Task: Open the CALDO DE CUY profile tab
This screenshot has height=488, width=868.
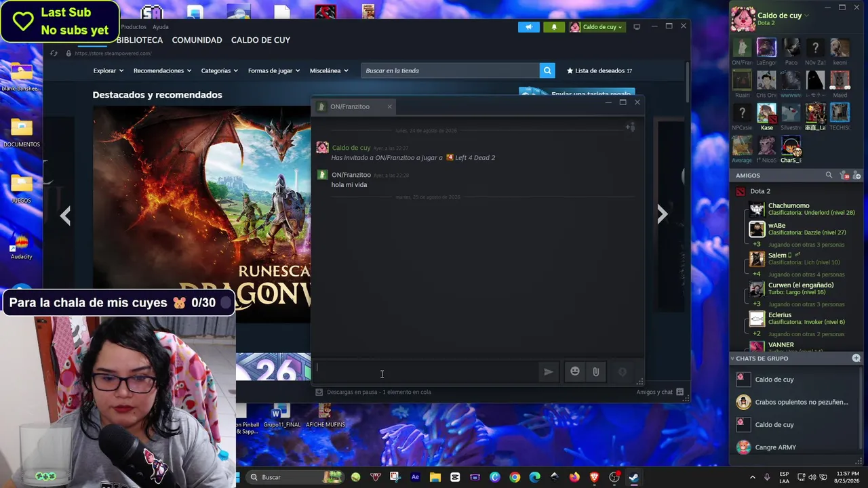Action: [x=260, y=40]
